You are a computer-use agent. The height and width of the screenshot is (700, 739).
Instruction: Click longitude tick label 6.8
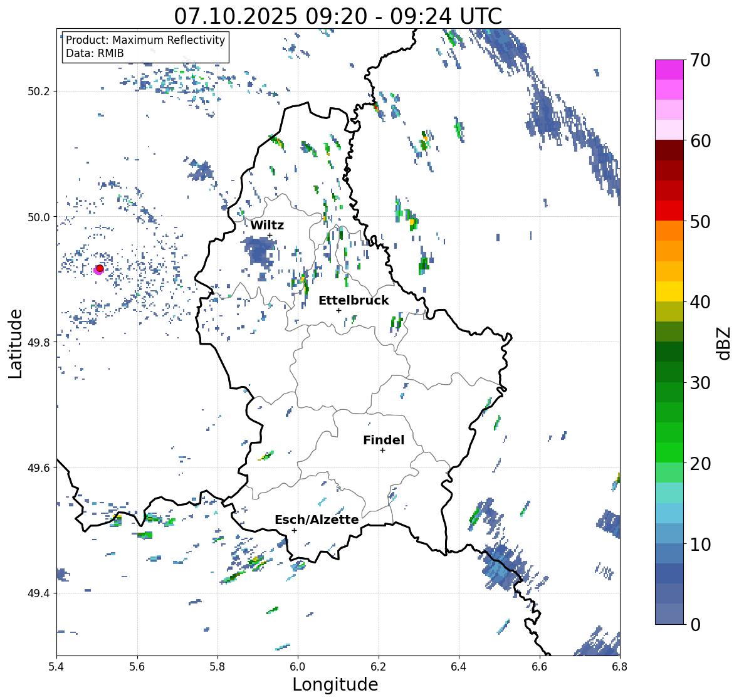[x=620, y=667]
